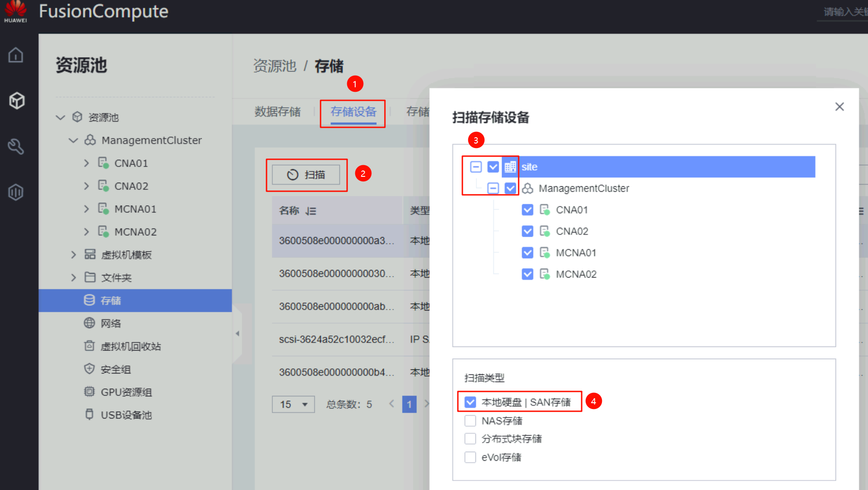Uncheck the CNA01 host checkbox
The width and height of the screenshot is (868, 490).
tap(527, 210)
